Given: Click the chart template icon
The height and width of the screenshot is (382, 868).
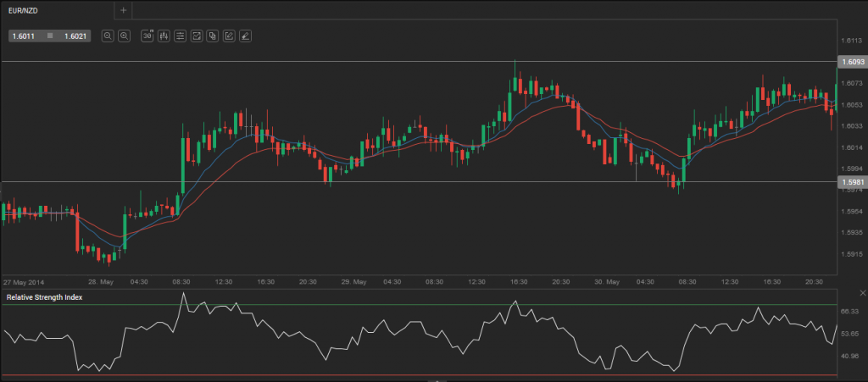Looking at the screenshot, I should [x=197, y=36].
